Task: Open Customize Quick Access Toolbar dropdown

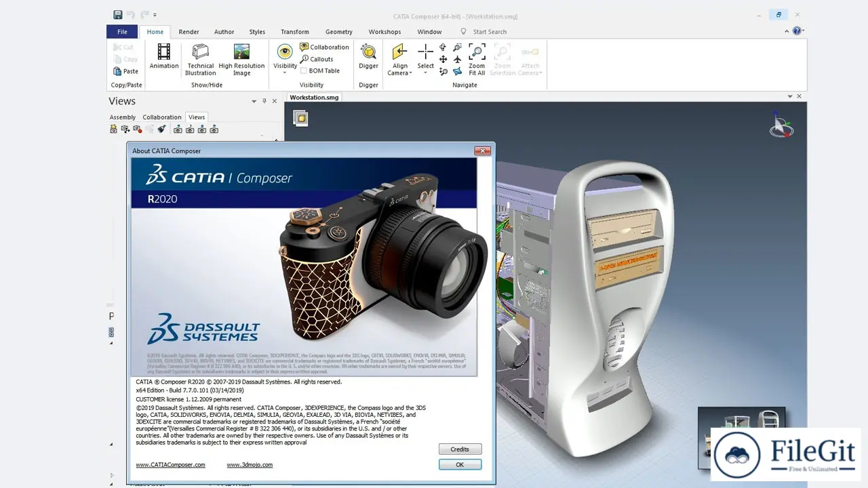Action: click(x=155, y=14)
